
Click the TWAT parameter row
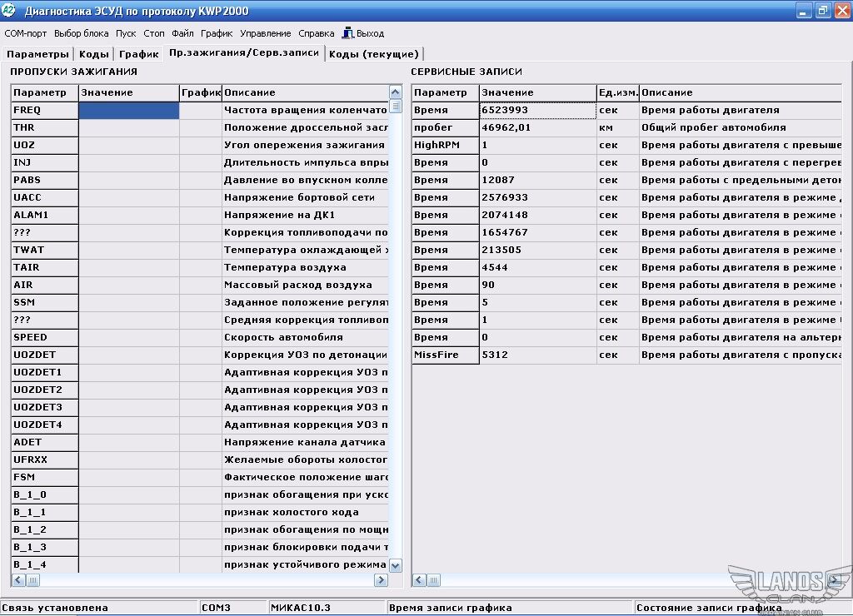pyautogui.click(x=45, y=250)
